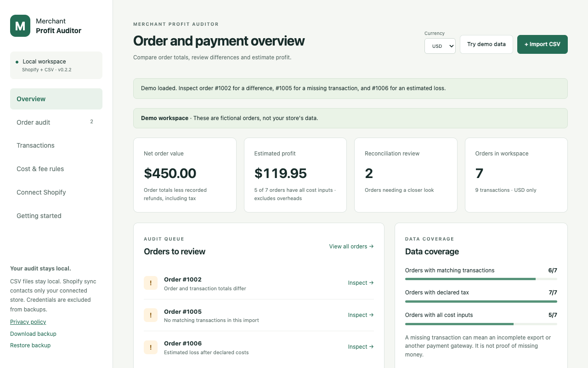Click the Order audit count badge 2
The width and height of the screenshot is (588, 368).
pos(91,122)
